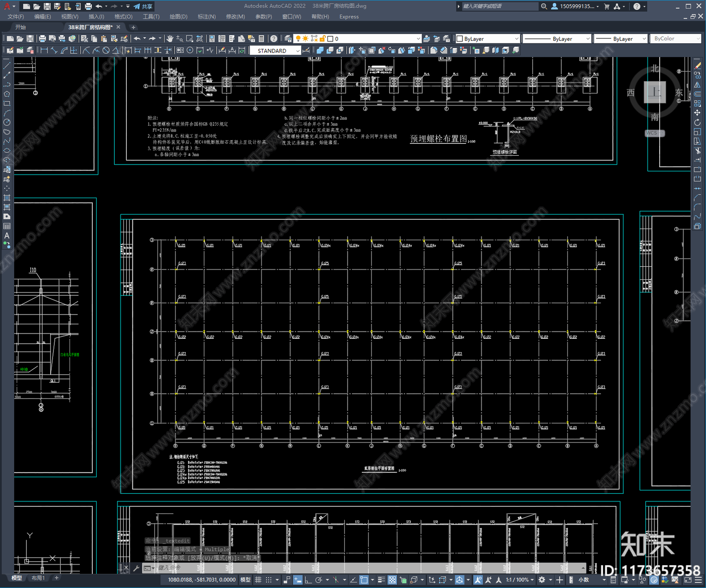Open Layer Properties Manager icon
Viewport: 706px width, 588px height.
pos(288,39)
